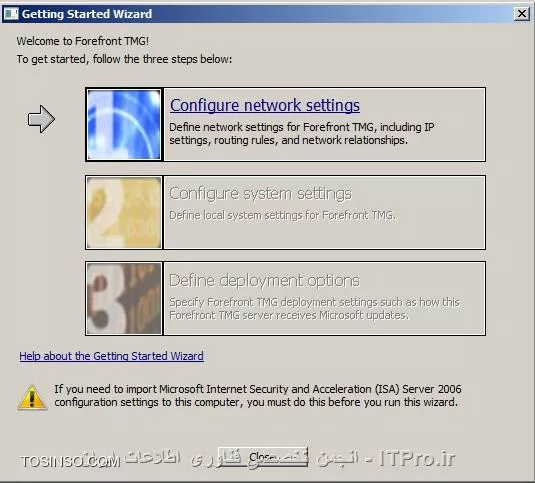
Task: Click the Close button at the bottom
Action: [x=263, y=457]
